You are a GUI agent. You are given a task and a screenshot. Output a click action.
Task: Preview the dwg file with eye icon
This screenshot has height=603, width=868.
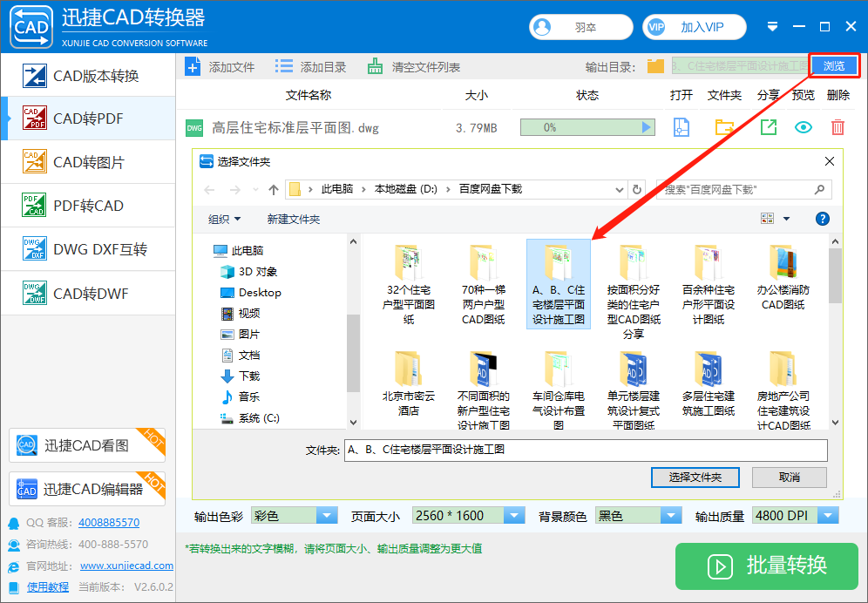tap(804, 127)
